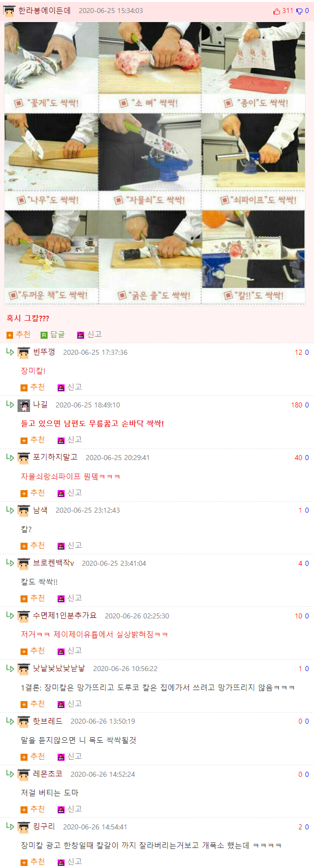This screenshot has width=314, height=868.
Task: Click the avatar of user 한라봉에이든데
Action: pyautogui.click(x=9, y=11)
